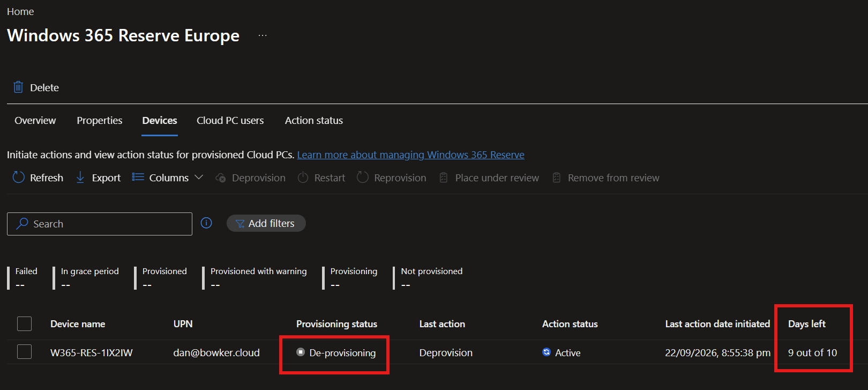Tick the checkbox for W365-RES-1IX2IW

pyautogui.click(x=24, y=352)
